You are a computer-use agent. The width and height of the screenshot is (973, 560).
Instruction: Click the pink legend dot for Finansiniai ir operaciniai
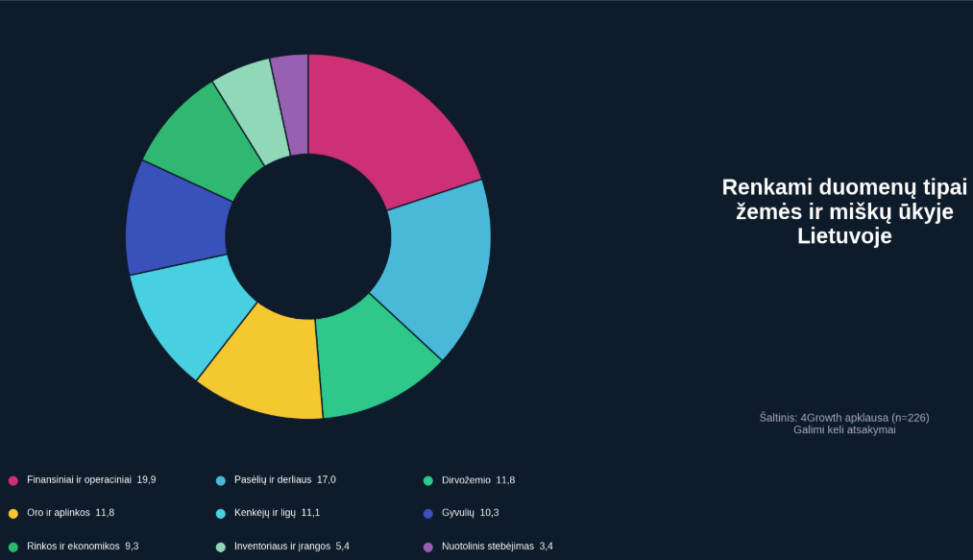point(13,480)
